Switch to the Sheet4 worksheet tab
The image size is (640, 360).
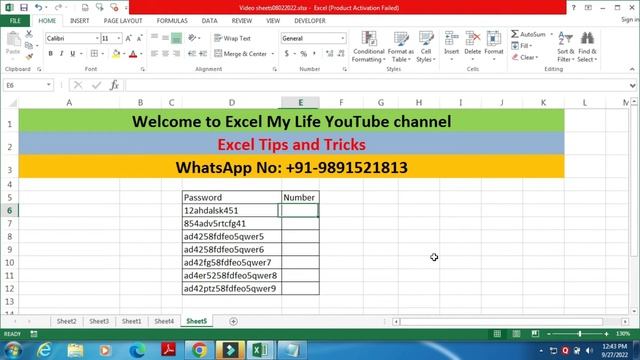pyautogui.click(x=164, y=321)
